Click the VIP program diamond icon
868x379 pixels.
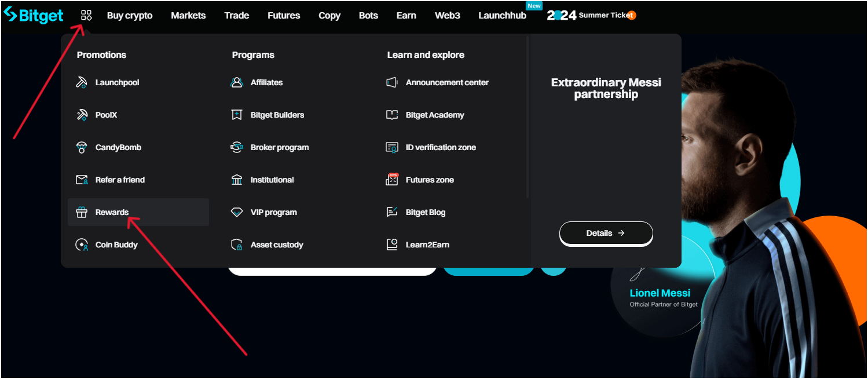tap(236, 212)
